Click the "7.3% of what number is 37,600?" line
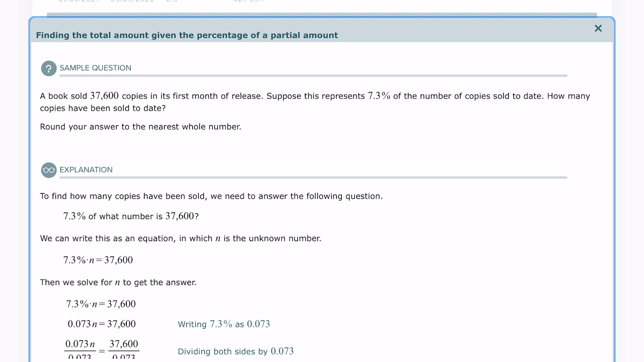 point(131,216)
